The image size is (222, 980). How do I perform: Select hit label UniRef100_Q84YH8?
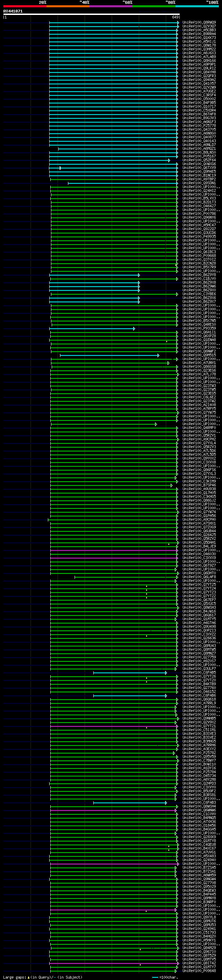coord(199,72)
